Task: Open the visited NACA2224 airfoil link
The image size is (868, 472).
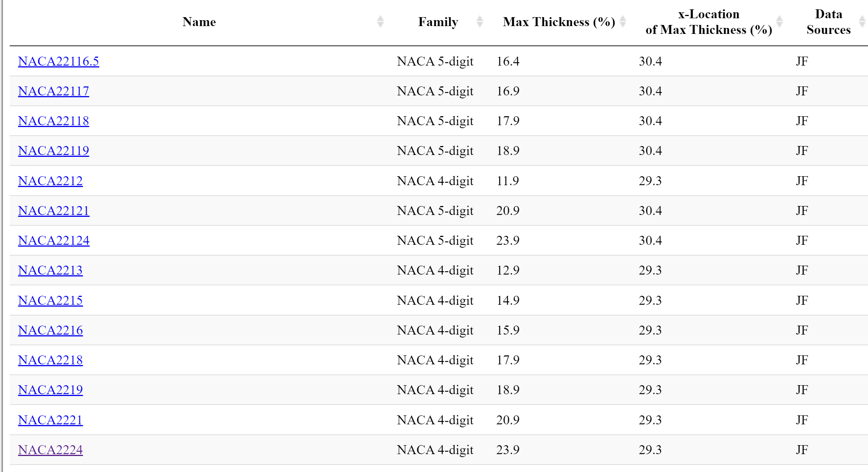Action: [x=50, y=450]
